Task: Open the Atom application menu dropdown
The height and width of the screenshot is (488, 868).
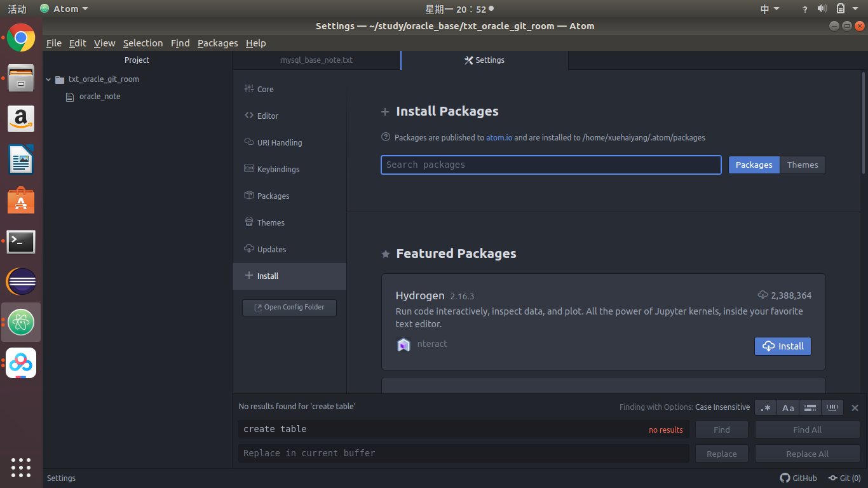Action: click(x=64, y=9)
